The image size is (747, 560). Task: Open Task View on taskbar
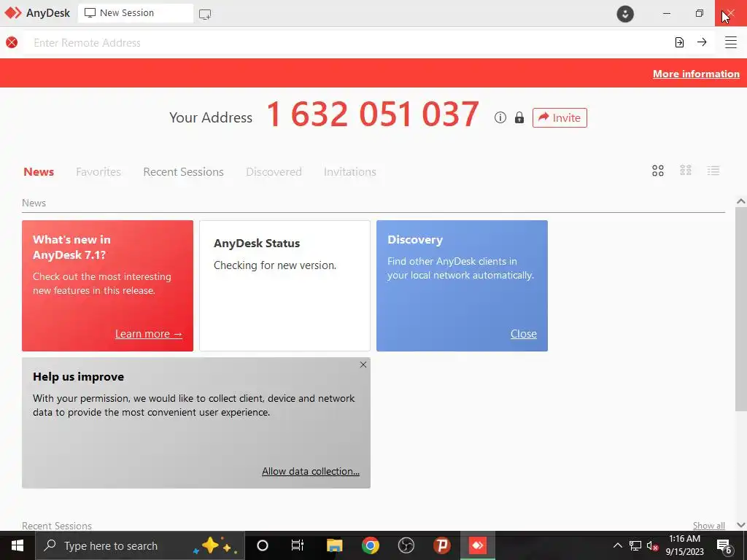coord(298,545)
